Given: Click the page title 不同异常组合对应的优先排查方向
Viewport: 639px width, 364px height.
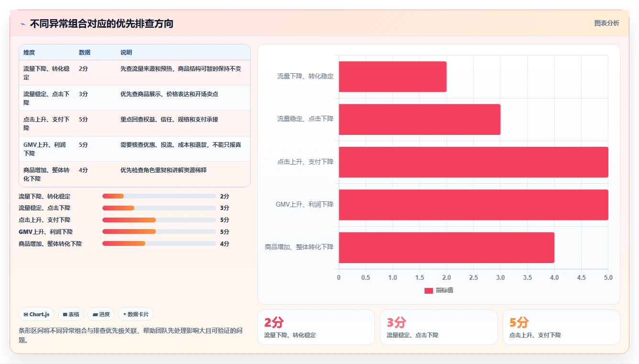Looking at the screenshot, I should point(101,24).
